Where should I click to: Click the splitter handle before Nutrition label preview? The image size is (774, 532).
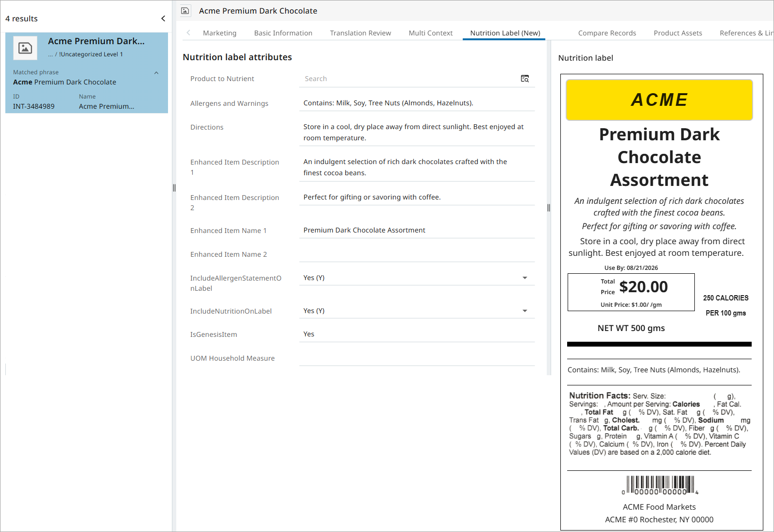[549, 208]
